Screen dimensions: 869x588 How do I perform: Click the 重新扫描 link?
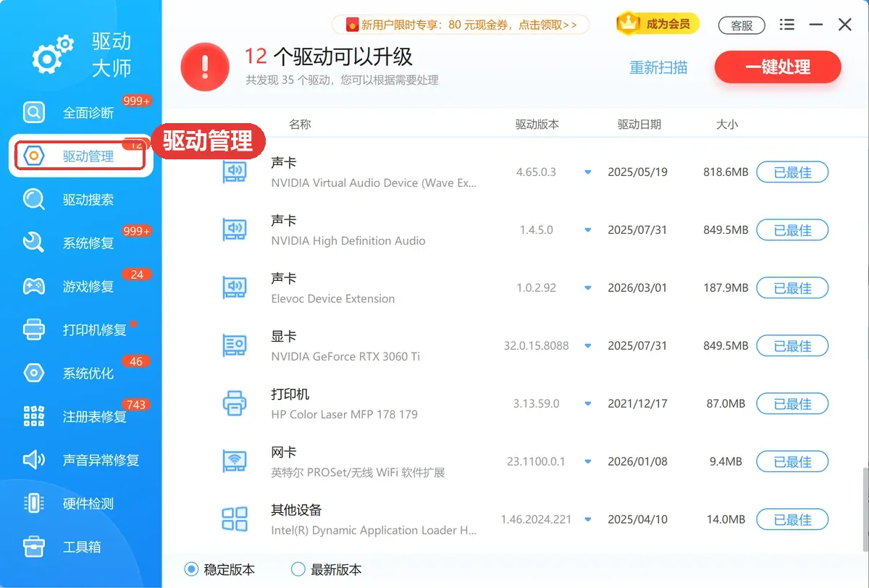tap(658, 67)
